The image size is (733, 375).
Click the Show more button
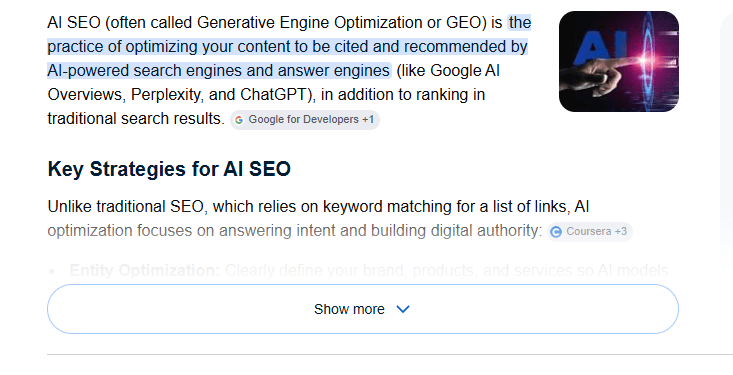[363, 309]
